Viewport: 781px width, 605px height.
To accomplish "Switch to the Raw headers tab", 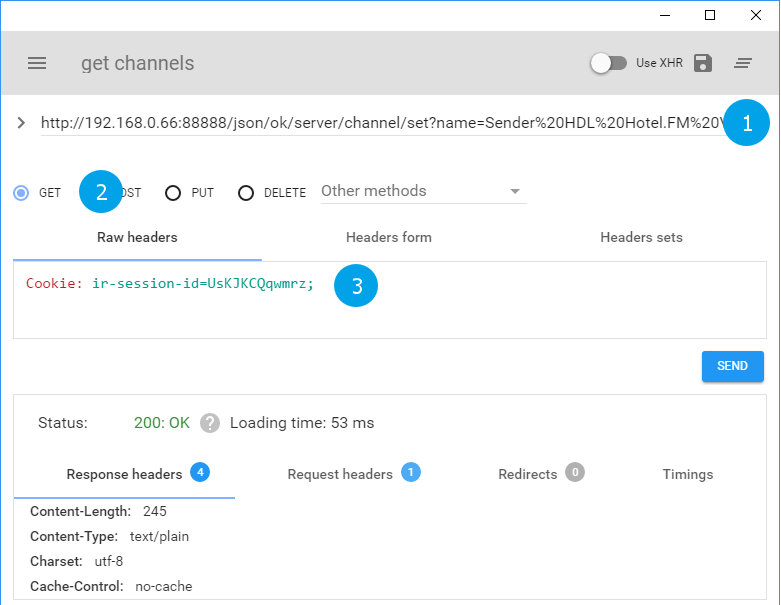I will click(137, 238).
